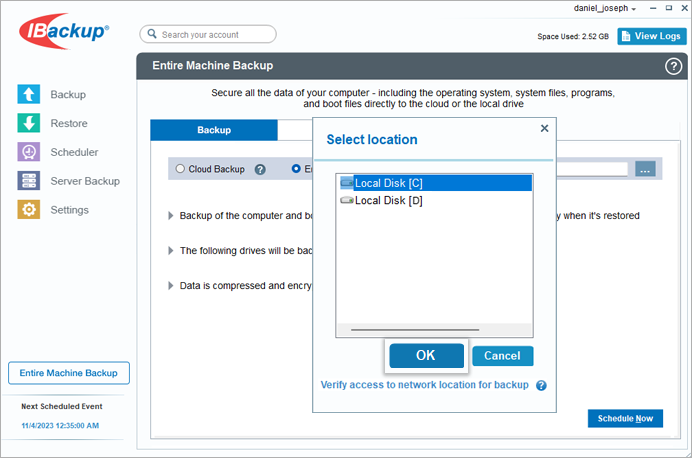Click help icon next to Cloud Backup
Screen dimensions: 692x458
click(260, 169)
